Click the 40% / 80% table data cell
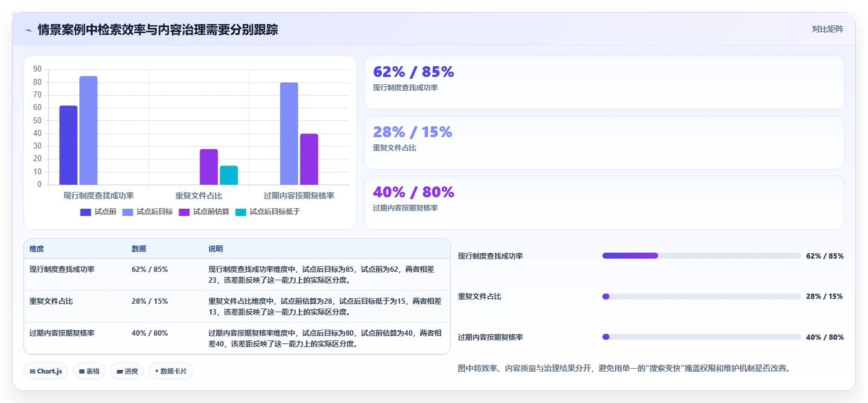This screenshot has width=868, height=403. click(x=150, y=333)
